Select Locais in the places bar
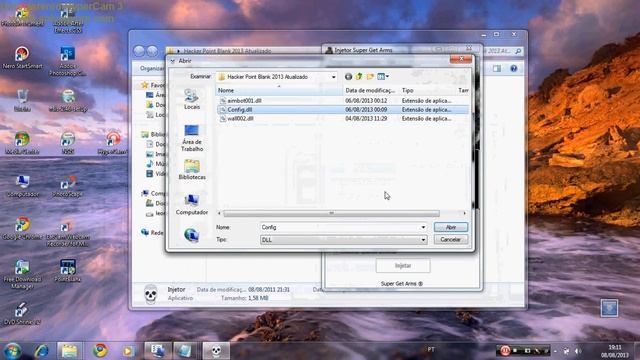The height and width of the screenshot is (360, 640). tap(191, 99)
